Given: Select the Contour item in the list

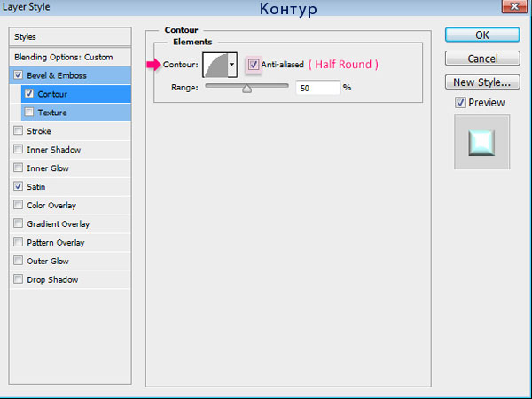Looking at the screenshot, I should click(76, 94).
